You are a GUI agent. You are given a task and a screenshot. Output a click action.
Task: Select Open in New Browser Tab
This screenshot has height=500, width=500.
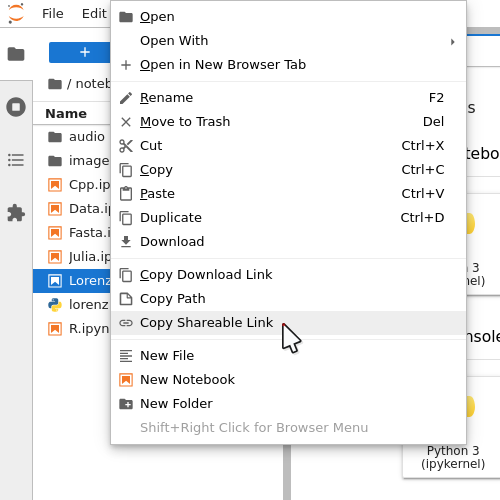click(x=288, y=65)
